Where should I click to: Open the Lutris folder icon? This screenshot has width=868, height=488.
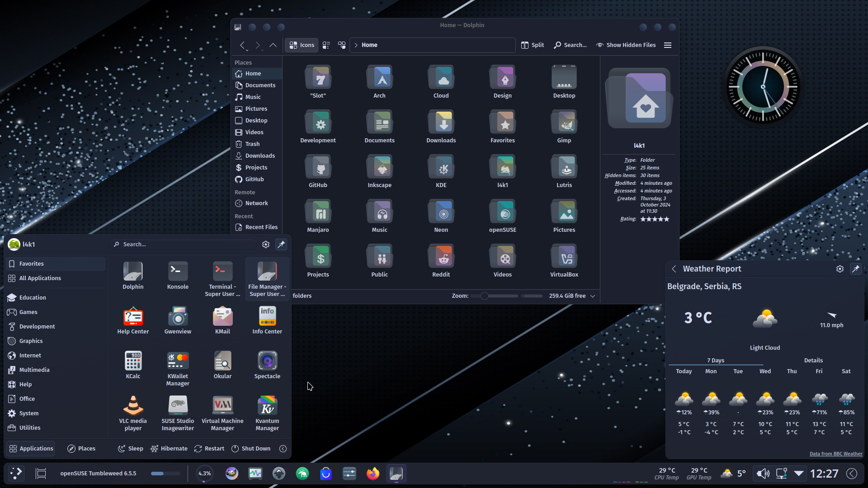tap(564, 172)
